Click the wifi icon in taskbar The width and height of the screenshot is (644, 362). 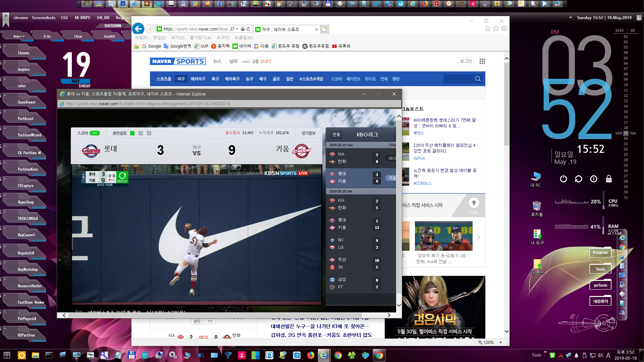click(x=228, y=355)
